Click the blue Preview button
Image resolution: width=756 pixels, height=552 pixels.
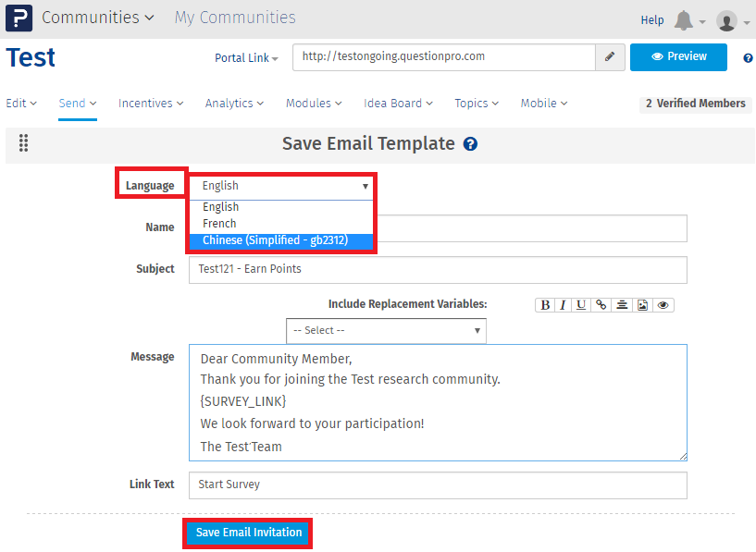[678, 57]
